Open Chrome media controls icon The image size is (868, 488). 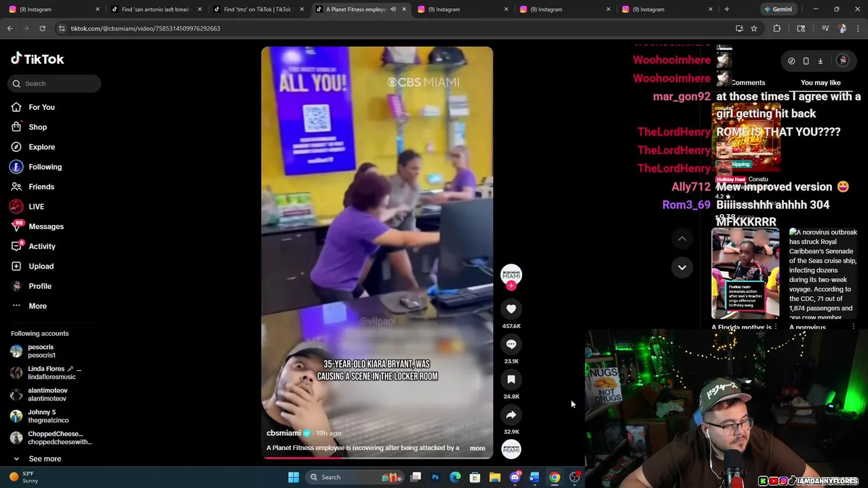tap(825, 28)
